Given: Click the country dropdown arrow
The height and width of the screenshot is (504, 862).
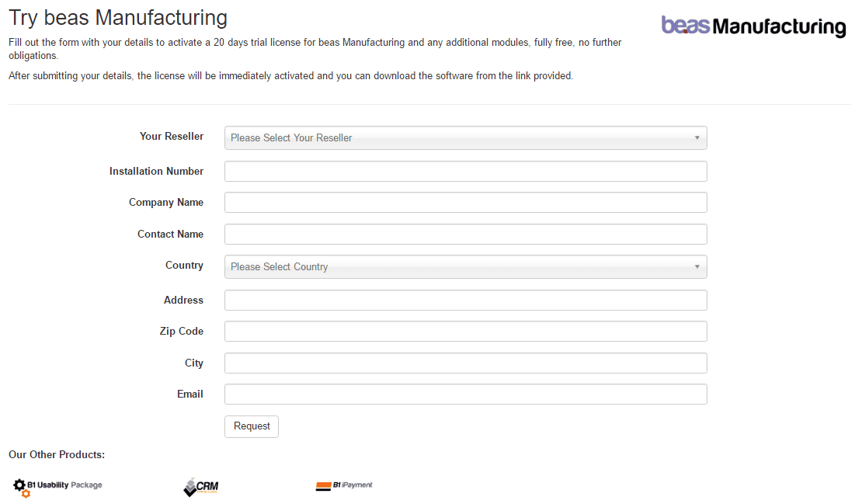Looking at the screenshot, I should (697, 266).
